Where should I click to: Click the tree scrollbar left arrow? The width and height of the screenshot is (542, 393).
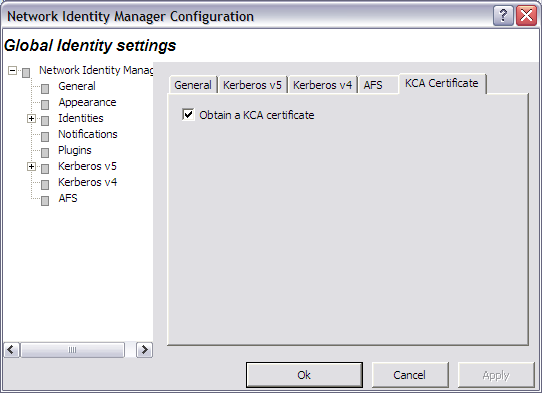pos(11,350)
